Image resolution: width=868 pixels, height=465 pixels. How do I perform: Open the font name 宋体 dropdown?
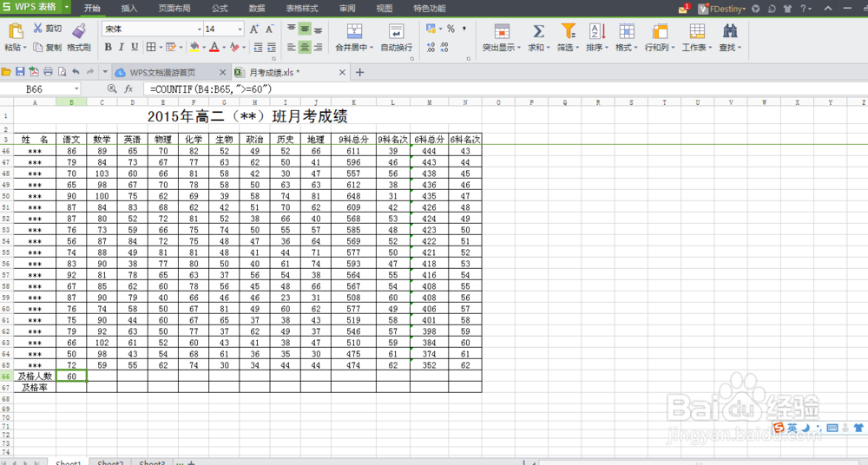coord(200,29)
